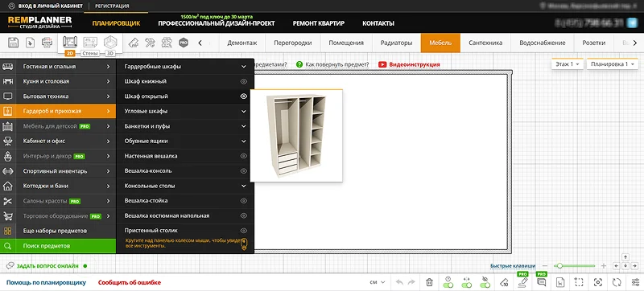The width and height of the screenshot is (644, 291).
Task: Click the trash delete icon
Action: click(429, 282)
